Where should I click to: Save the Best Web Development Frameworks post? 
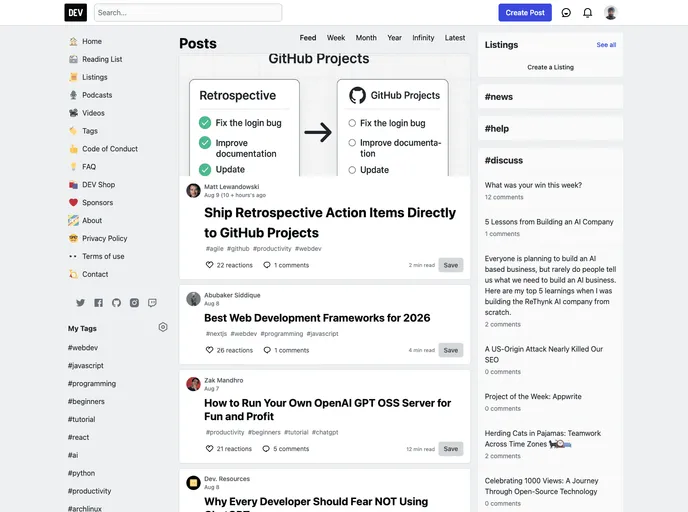pos(451,350)
